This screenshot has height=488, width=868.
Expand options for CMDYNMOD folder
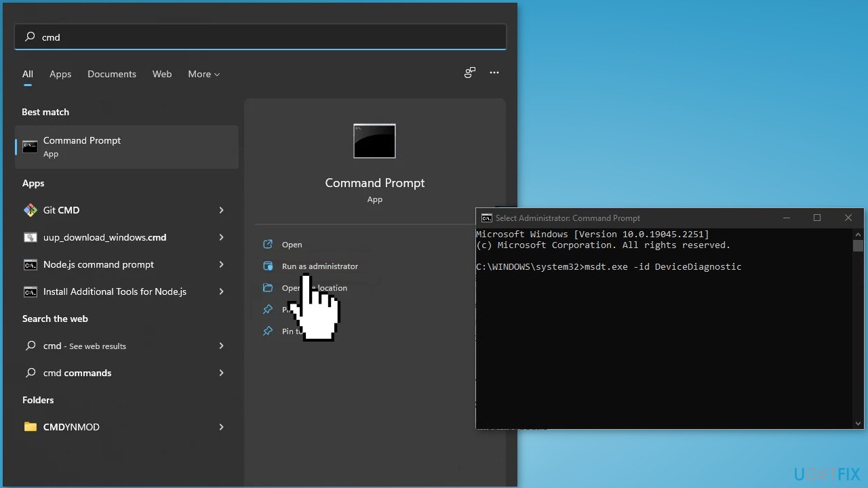(221, 427)
